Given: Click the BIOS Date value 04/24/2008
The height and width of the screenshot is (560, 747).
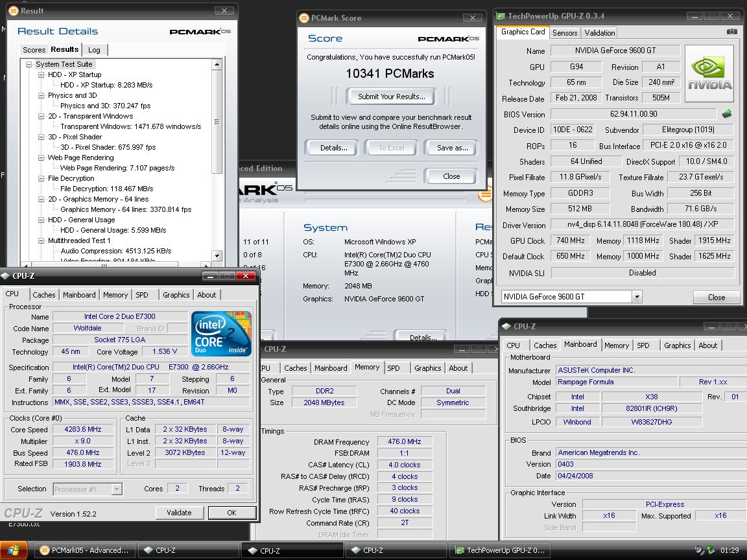Looking at the screenshot, I should (x=576, y=475).
